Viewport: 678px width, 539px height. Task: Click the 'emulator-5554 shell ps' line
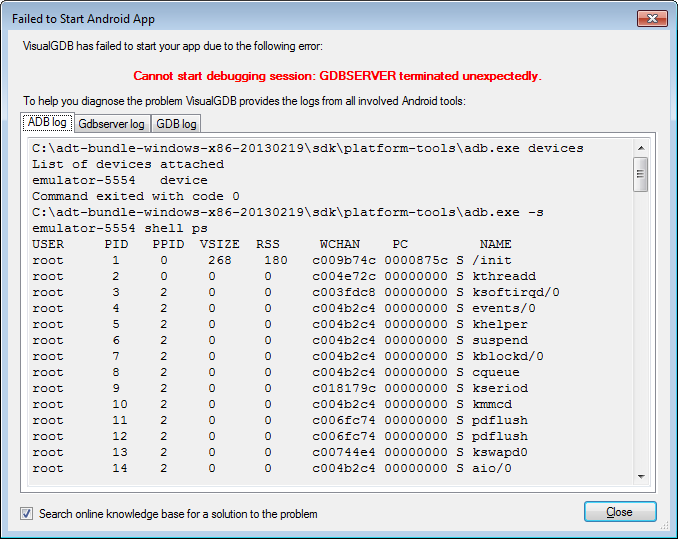click(120, 228)
